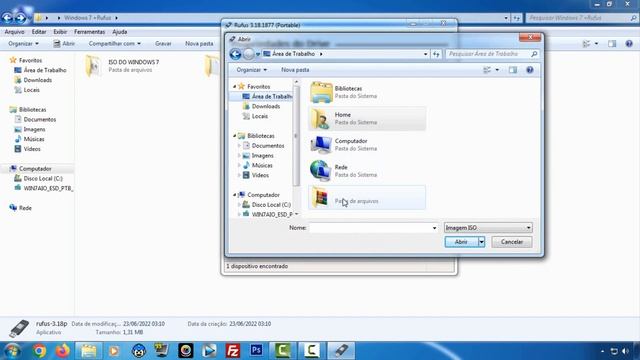
Task: Expand the Imagens node in Abrir dialog
Action: pos(239,156)
